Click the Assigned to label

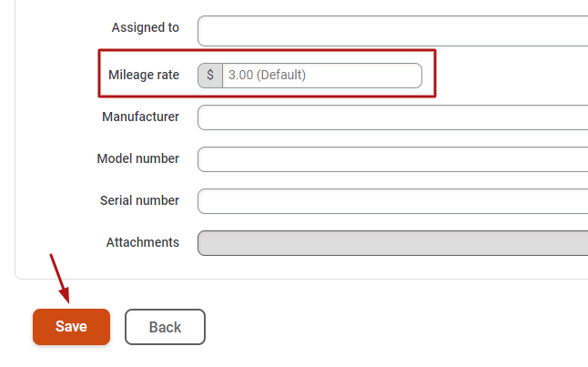tap(145, 27)
